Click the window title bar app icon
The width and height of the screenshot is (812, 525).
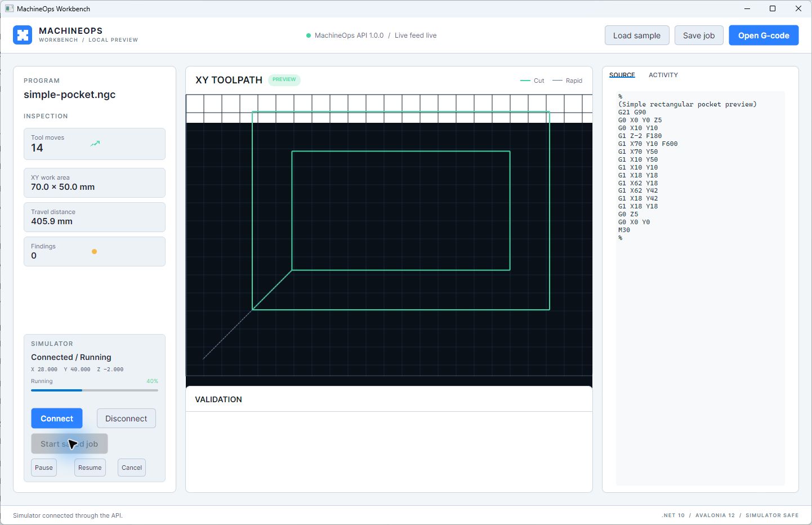(x=9, y=8)
